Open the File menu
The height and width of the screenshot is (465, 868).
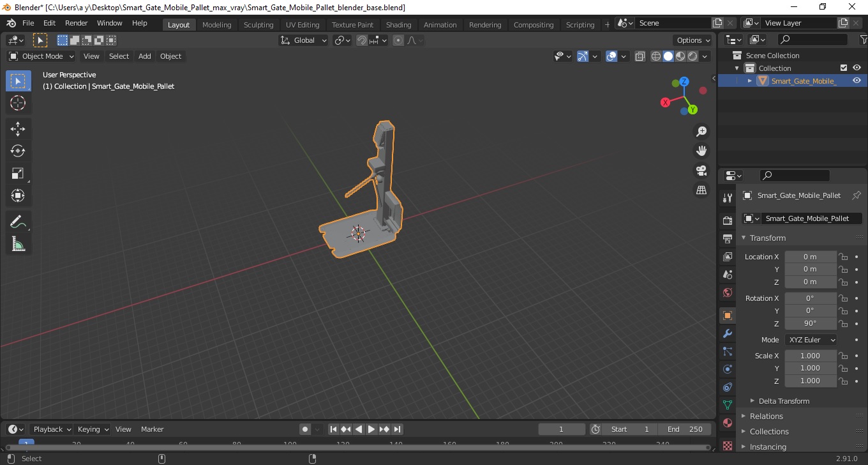[x=28, y=23]
